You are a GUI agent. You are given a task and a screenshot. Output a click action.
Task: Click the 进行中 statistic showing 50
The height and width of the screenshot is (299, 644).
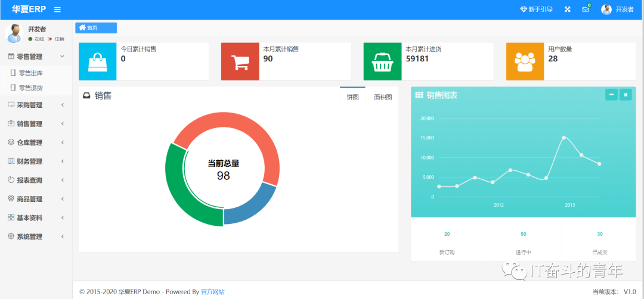[524, 243]
